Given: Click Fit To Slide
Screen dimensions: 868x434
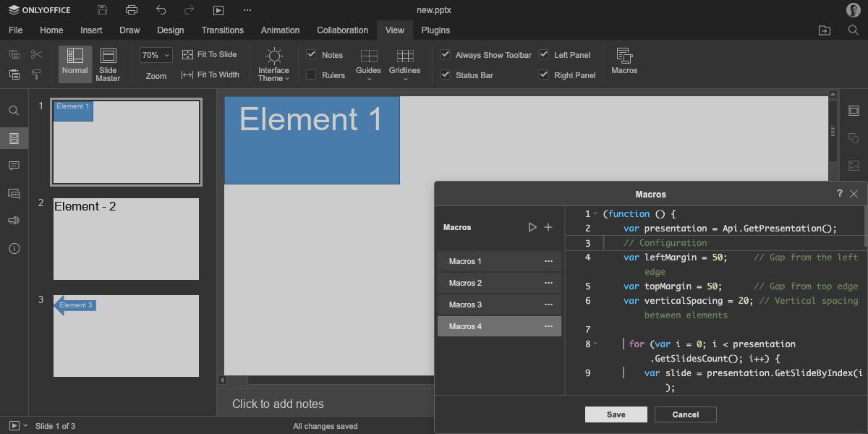Looking at the screenshot, I should (x=209, y=55).
